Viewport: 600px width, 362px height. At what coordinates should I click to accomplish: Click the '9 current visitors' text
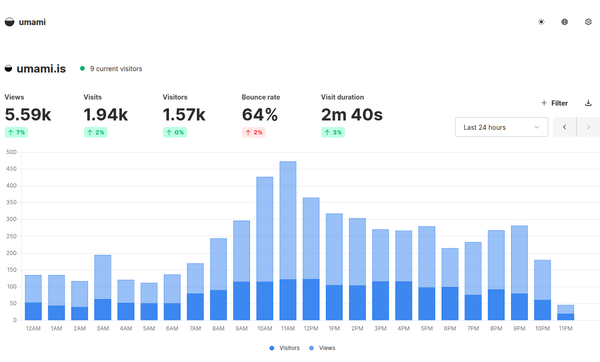(x=116, y=68)
